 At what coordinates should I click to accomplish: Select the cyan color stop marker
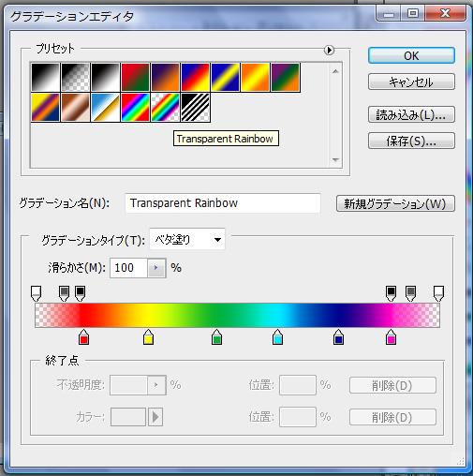277,336
